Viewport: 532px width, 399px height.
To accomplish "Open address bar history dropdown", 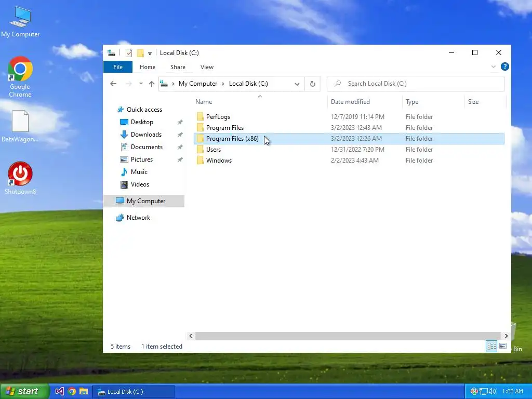I will click(x=297, y=84).
